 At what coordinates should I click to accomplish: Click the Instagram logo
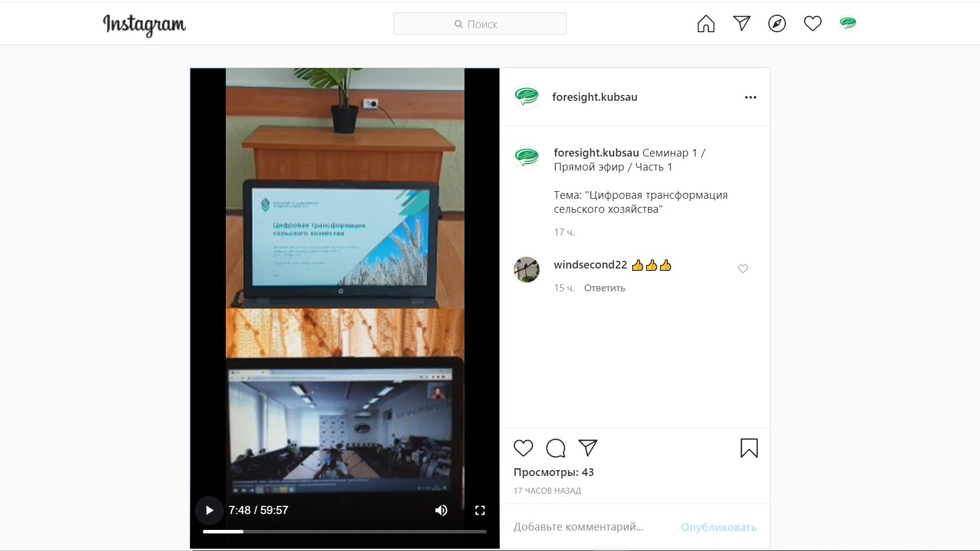[144, 25]
